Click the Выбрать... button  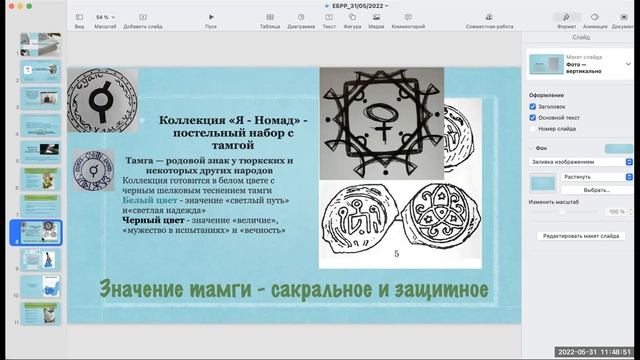pos(597,190)
